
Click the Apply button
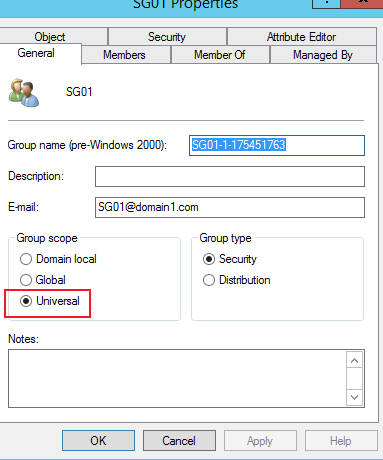click(x=260, y=441)
